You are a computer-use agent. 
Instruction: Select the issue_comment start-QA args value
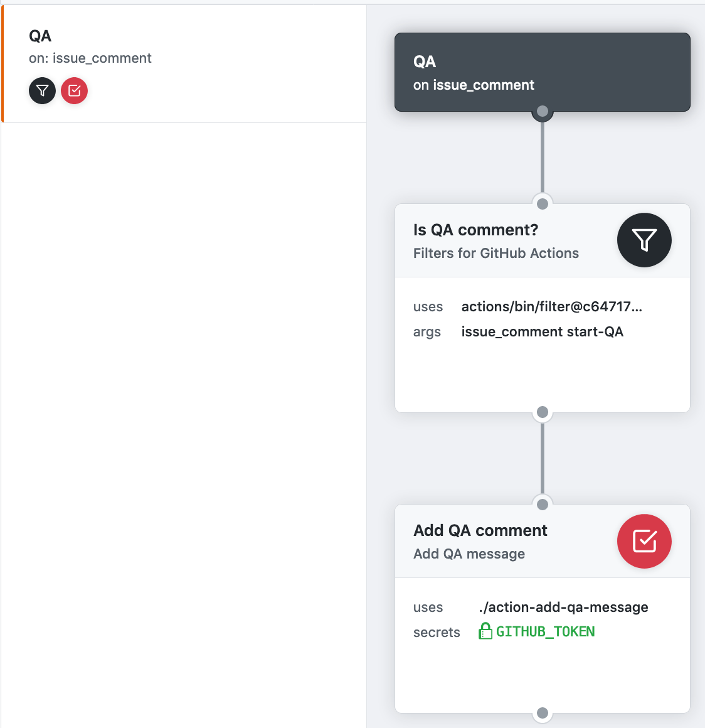point(542,331)
